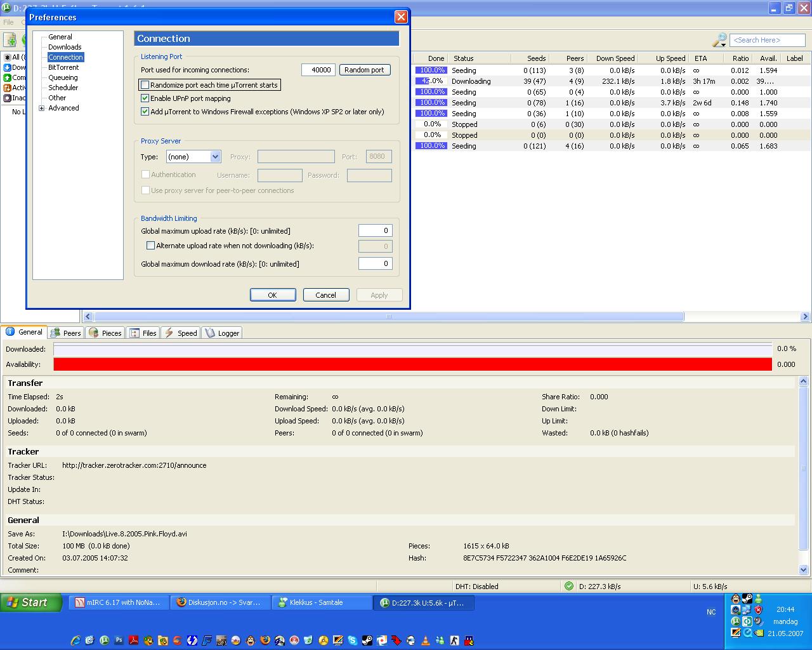Viewport: 812px width, 650px height.
Task: Click the Add Torrent toolbar icon
Action: click(x=10, y=40)
